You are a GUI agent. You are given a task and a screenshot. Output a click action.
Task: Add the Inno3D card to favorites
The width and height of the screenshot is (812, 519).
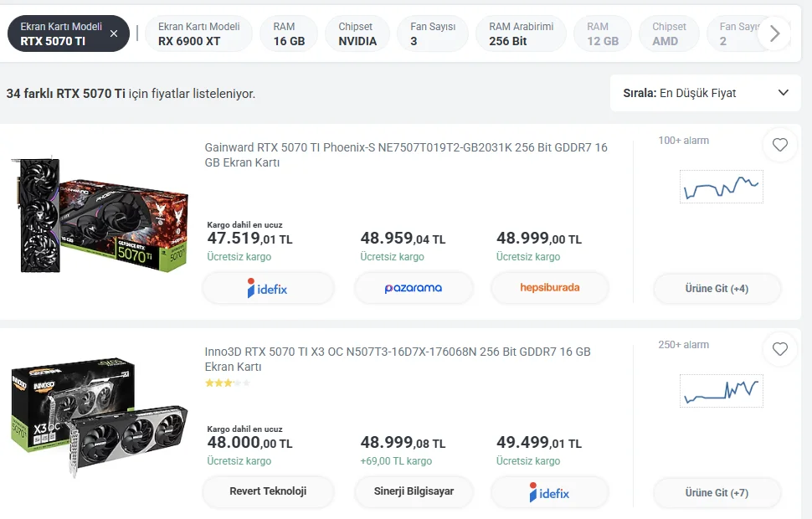pyautogui.click(x=780, y=349)
